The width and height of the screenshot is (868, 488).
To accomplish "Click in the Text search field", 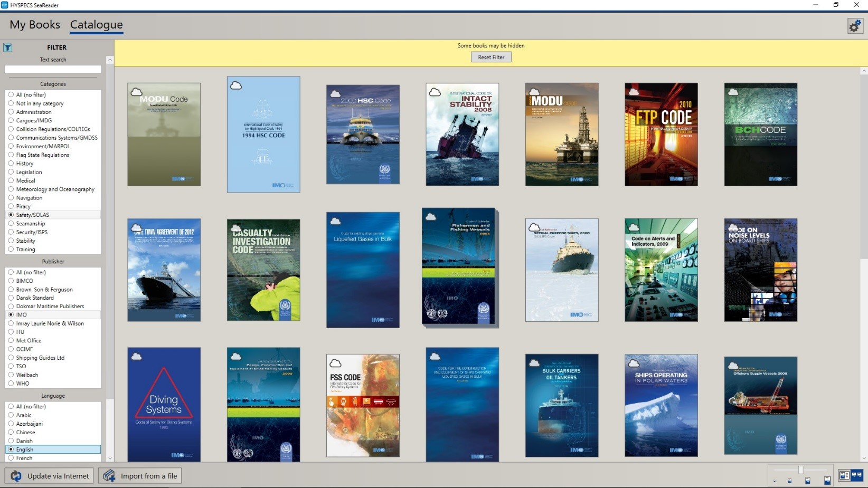I will (53, 69).
